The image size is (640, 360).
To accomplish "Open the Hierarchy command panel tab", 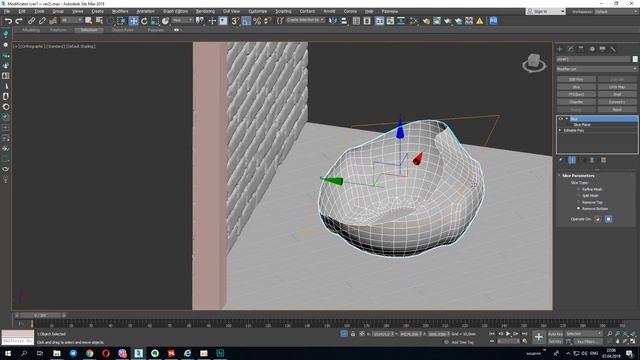I will [x=581, y=49].
